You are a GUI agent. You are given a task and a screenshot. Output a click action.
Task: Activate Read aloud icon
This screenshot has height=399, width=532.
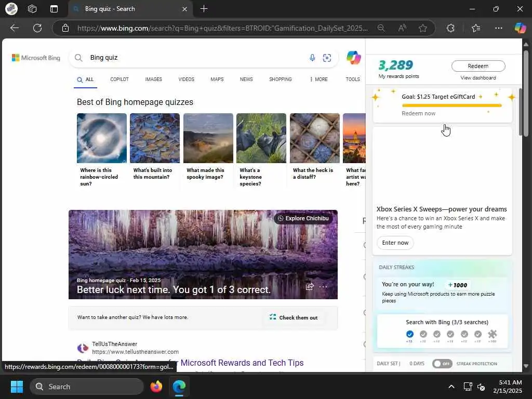coord(402,28)
